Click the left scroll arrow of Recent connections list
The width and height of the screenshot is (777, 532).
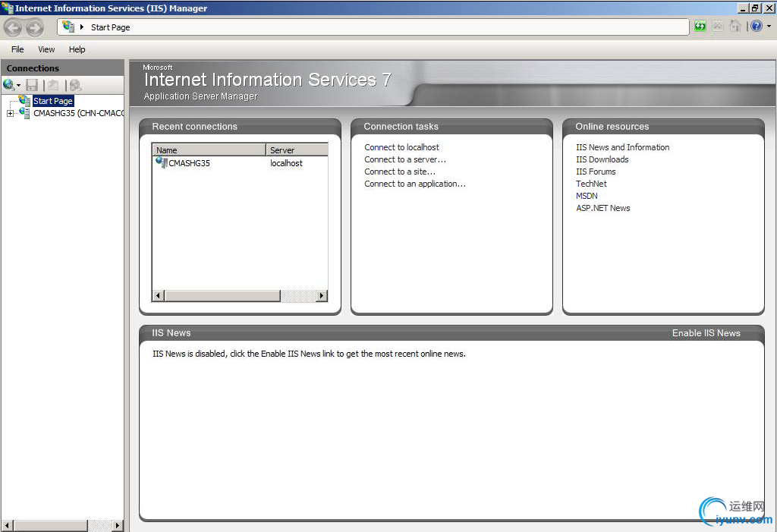158,296
